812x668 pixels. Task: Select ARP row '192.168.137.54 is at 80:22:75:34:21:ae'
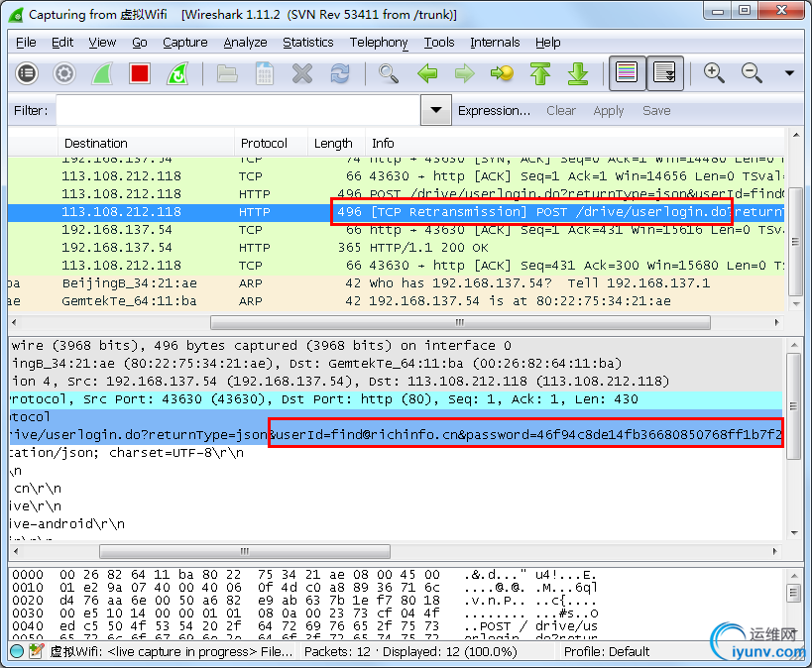coord(397,301)
